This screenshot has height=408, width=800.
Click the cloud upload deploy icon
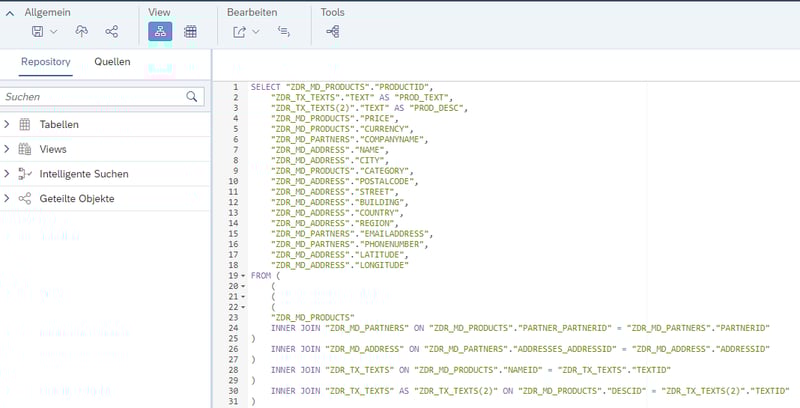point(82,32)
